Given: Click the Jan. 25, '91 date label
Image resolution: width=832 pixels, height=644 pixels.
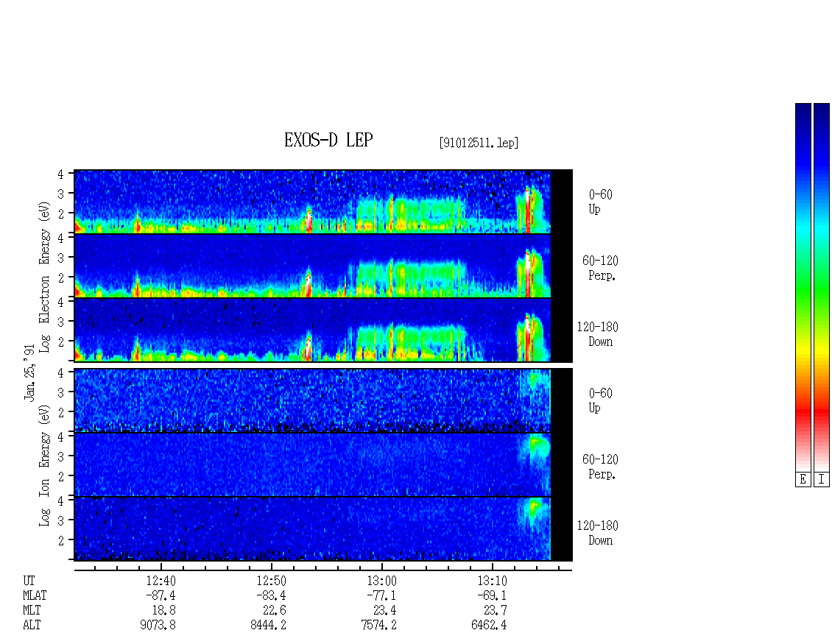Looking at the screenshot, I should click(29, 373).
